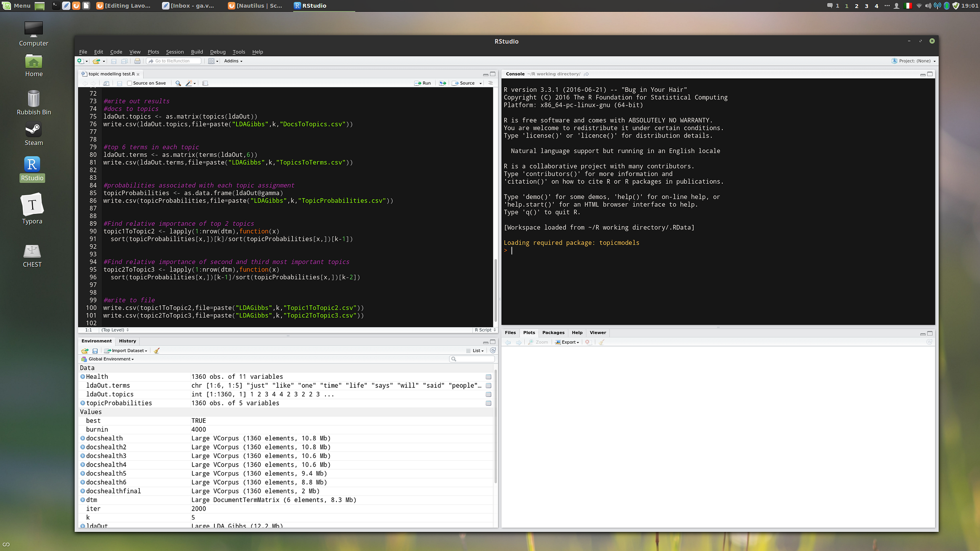980x551 pixels.
Task: Expand the Health data frame entry
Action: [82, 377]
